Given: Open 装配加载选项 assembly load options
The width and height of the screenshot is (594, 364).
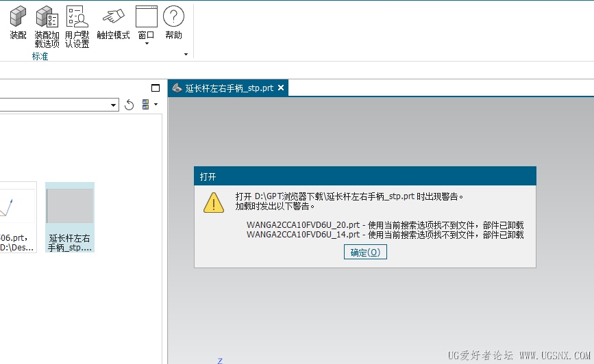Looking at the screenshot, I should tap(47, 27).
